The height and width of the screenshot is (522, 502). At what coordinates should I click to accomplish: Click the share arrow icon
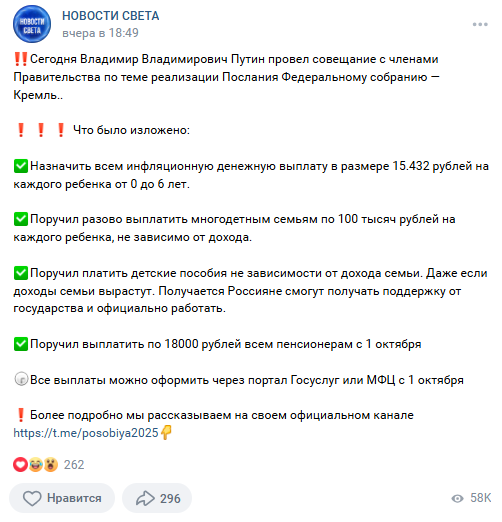[x=145, y=498]
